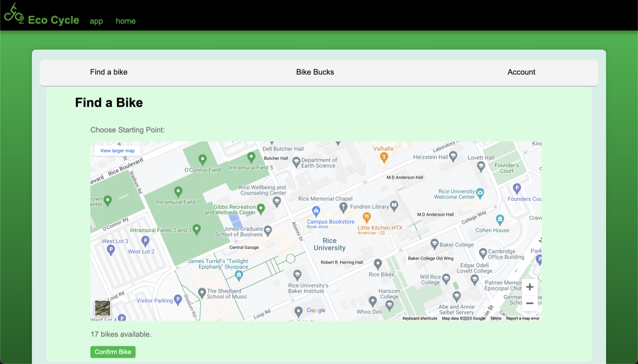Click the Dell Butcher Hall label
638x364 pixels.
click(x=283, y=149)
